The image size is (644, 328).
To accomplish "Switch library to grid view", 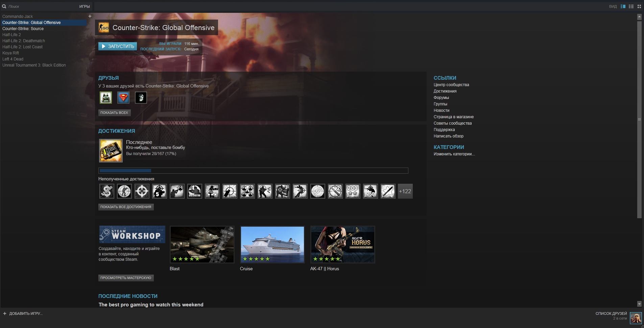I will pyautogui.click(x=639, y=6).
